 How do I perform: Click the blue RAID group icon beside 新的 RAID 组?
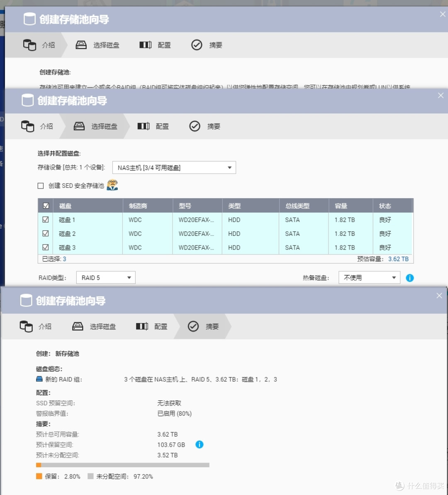point(39,379)
